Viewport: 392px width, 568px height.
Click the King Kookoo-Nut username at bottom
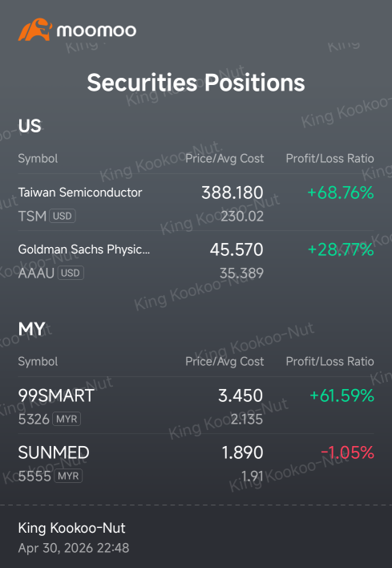[x=71, y=528]
